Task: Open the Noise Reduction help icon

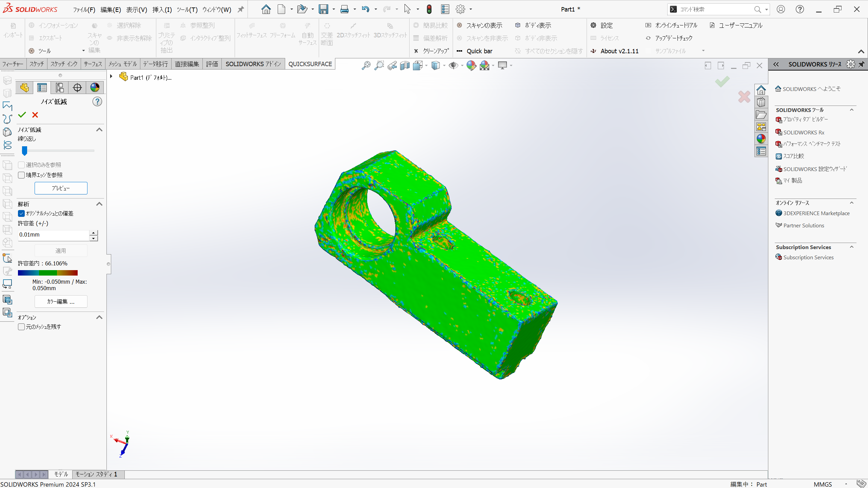Action: coord(97,101)
